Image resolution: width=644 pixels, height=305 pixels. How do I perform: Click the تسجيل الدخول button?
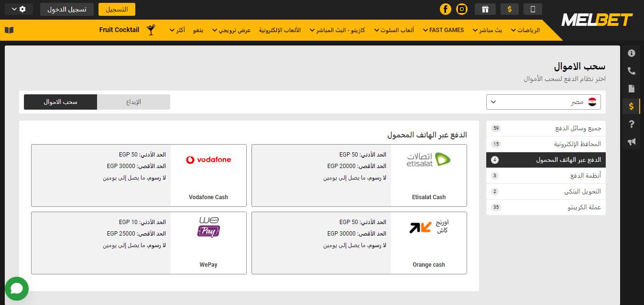[66, 9]
